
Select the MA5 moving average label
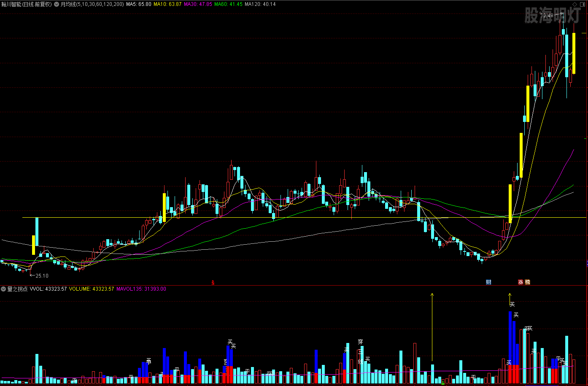click(x=139, y=4)
